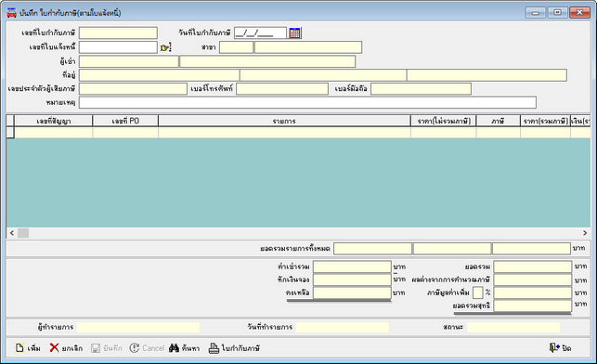Click the วันที่ทำรายการ transaction date field

point(343,328)
